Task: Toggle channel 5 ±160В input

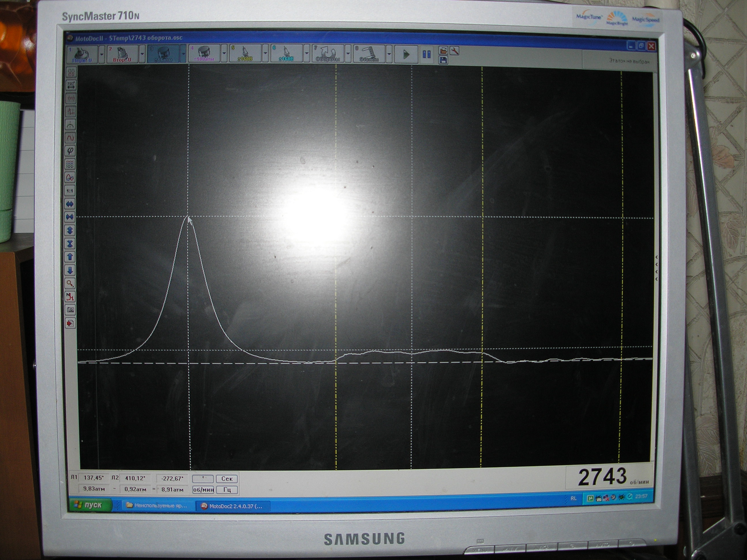Action: [x=246, y=54]
